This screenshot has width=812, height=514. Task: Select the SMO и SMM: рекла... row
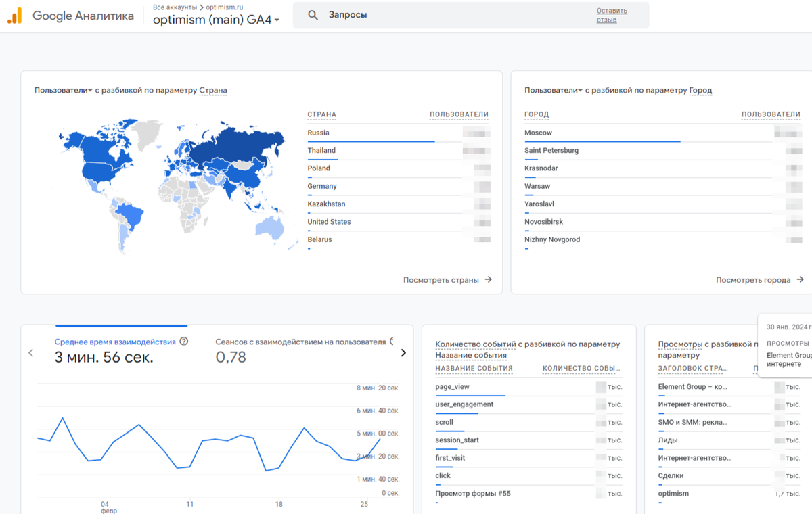coord(731,422)
